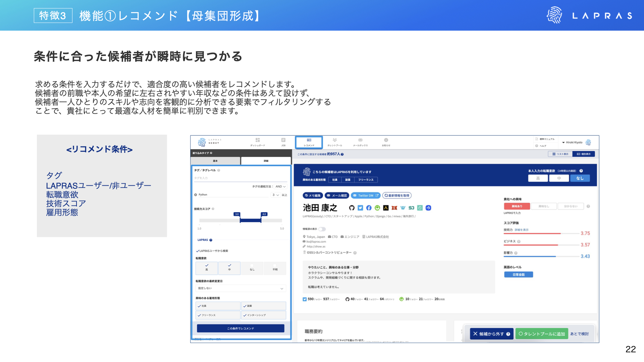Screen dimensions: 644x362
Task: Open candidate's GitHub icon
Action: (x=352, y=208)
